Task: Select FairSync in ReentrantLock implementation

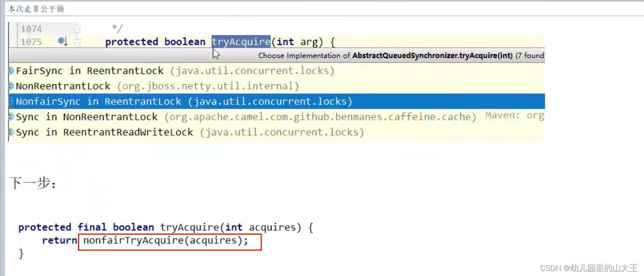Action: coord(276,71)
